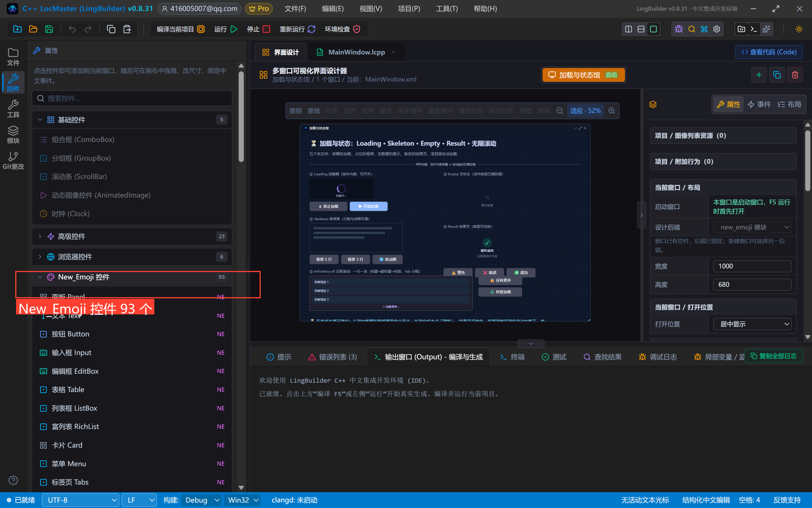Click the Run (运行) play icon

pos(234,29)
